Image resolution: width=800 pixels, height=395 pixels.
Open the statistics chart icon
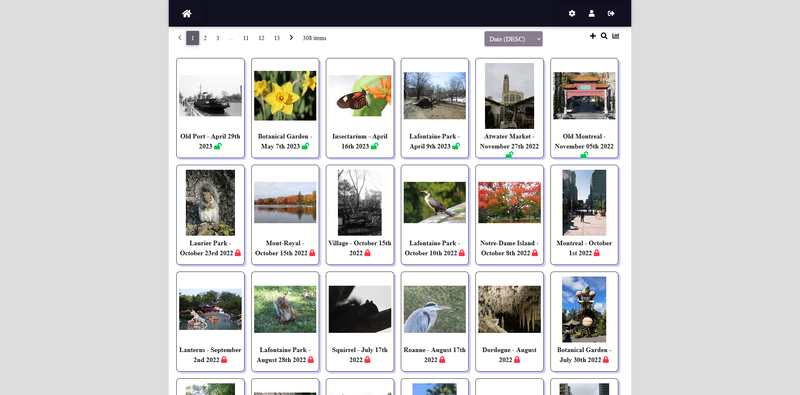coord(616,36)
